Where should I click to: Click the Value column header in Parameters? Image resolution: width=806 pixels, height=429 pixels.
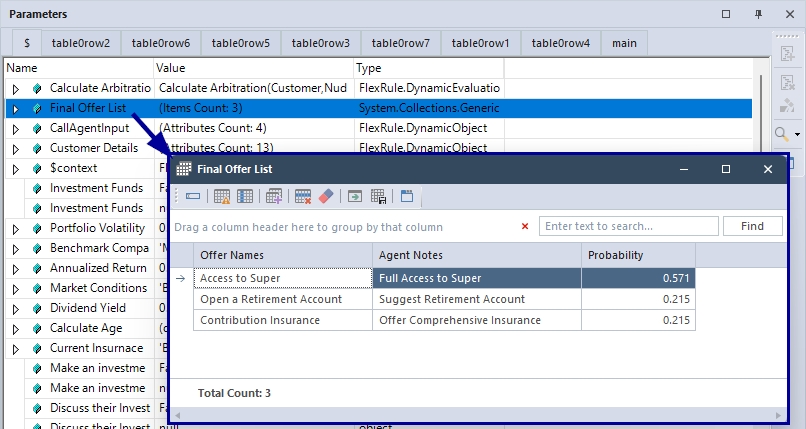[x=254, y=68]
